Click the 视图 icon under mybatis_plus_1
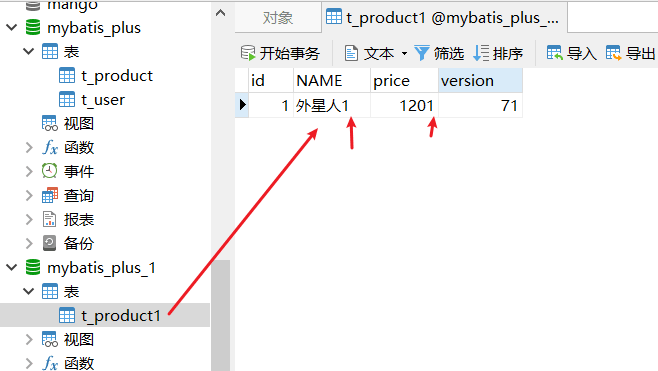The image size is (658, 371). pyautogui.click(x=50, y=339)
